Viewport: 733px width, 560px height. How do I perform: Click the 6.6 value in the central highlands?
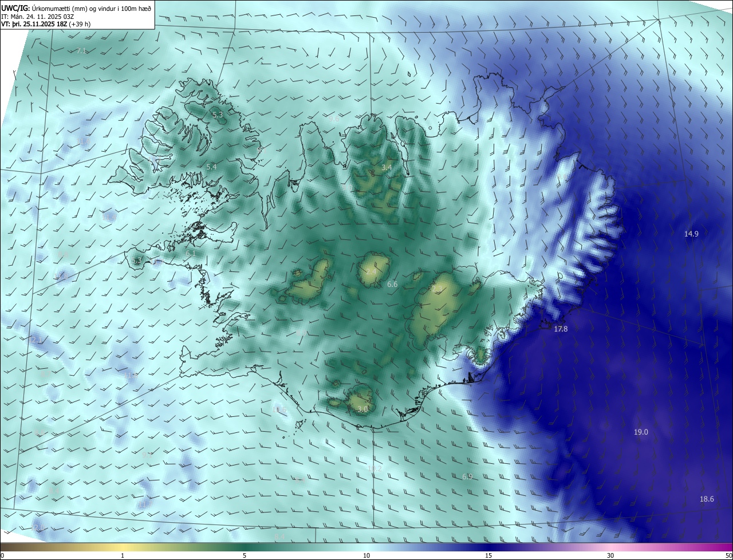[x=392, y=284]
